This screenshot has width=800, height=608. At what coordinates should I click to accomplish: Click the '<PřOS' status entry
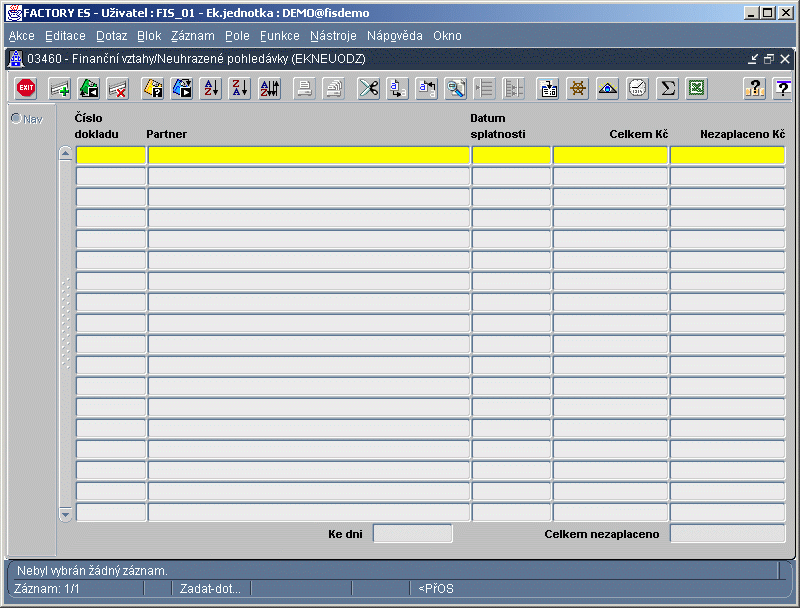point(436,589)
